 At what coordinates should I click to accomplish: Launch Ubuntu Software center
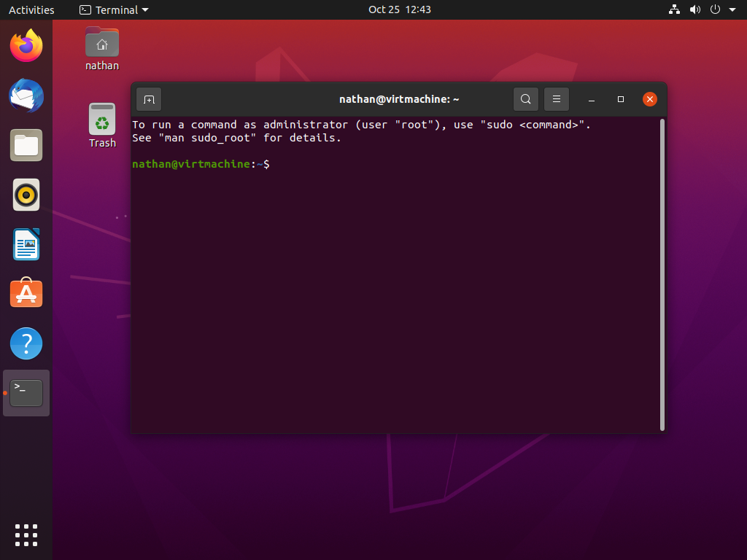coord(26,293)
